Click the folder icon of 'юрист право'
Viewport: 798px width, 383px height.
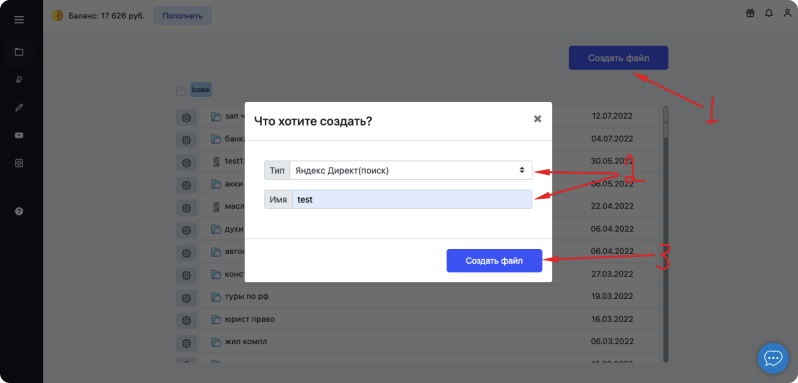coord(216,319)
